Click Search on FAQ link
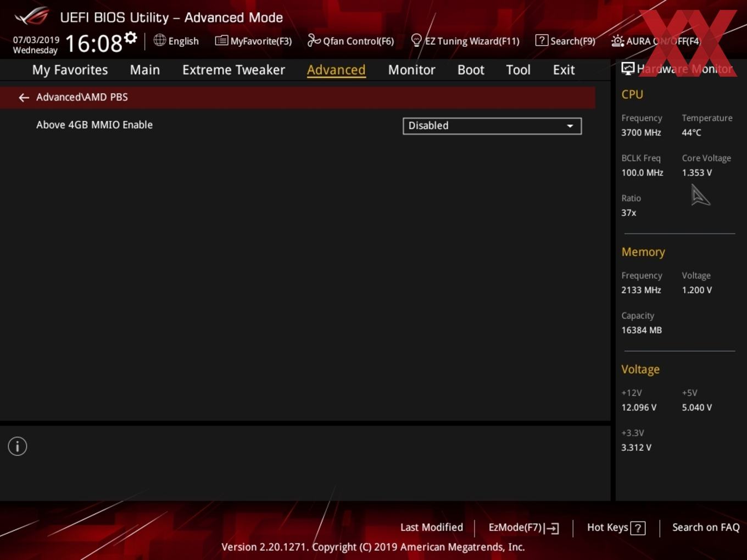This screenshot has height=560, width=747. pos(706,527)
